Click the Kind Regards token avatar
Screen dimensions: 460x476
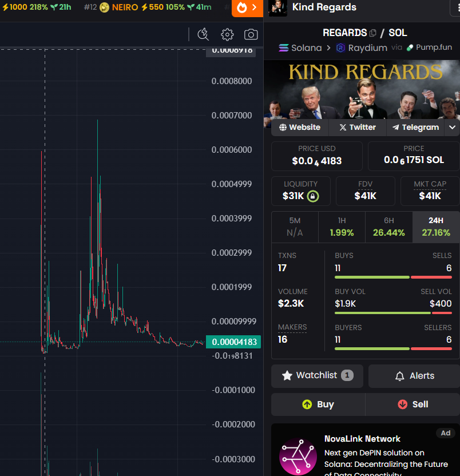click(x=278, y=8)
